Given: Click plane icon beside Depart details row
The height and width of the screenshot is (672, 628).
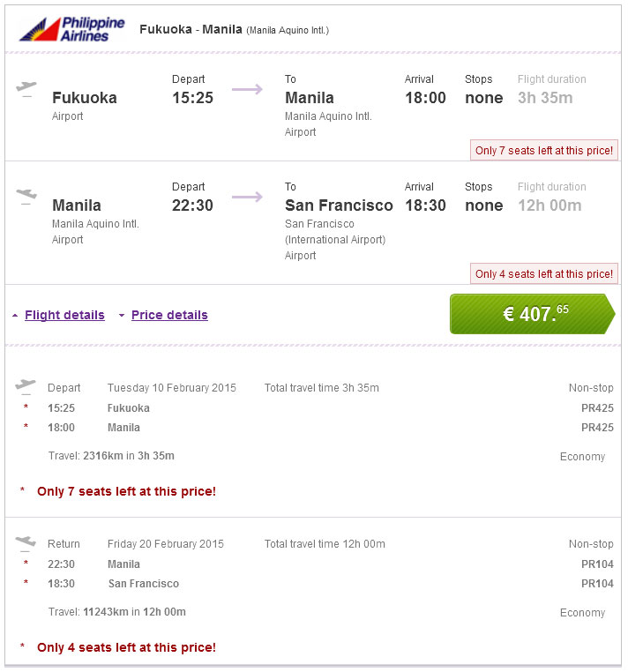Looking at the screenshot, I should [x=26, y=385].
